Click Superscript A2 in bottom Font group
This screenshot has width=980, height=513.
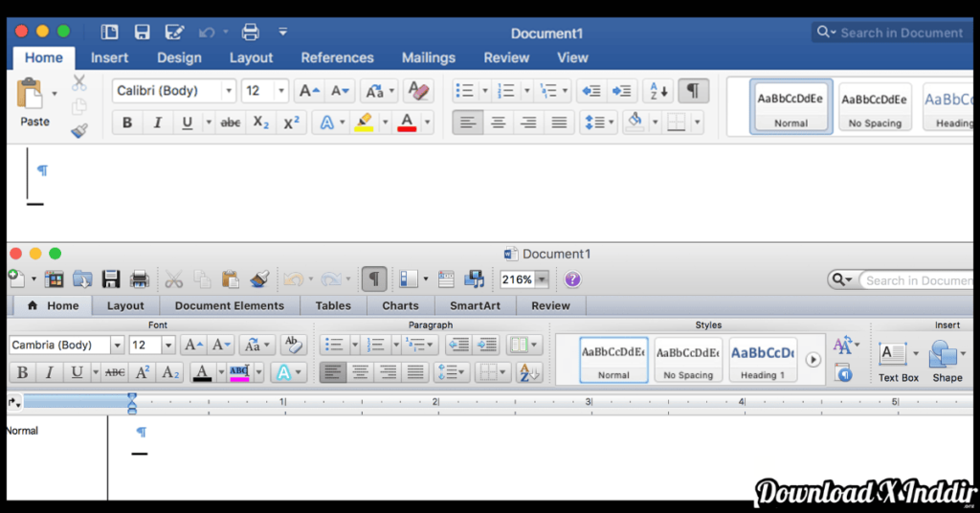(x=143, y=372)
